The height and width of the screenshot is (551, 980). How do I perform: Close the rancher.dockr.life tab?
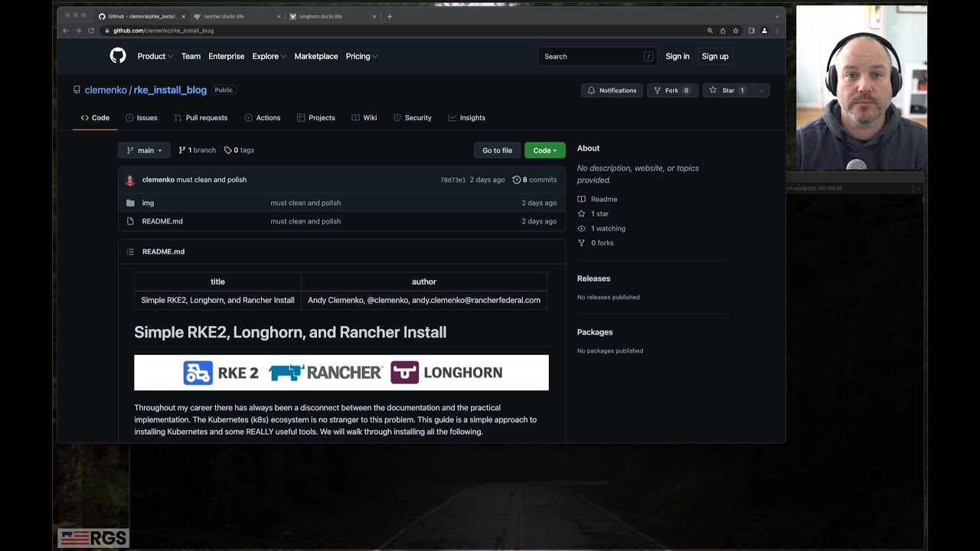tap(279, 16)
